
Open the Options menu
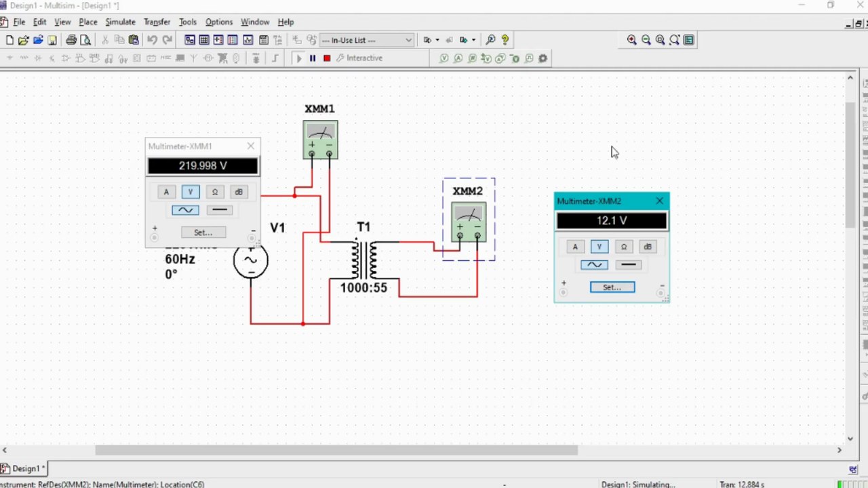click(219, 22)
